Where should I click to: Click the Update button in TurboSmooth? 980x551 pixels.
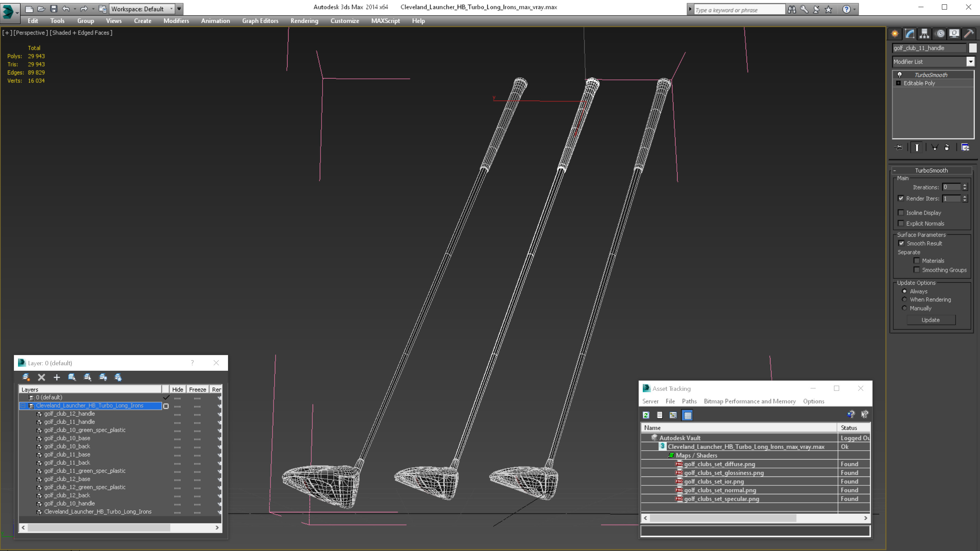pos(931,320)
